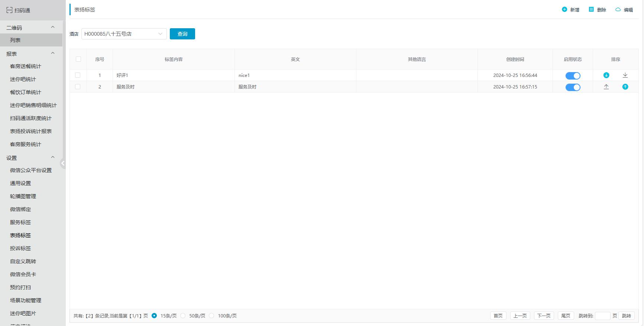
Task: Click the 新增 plus icon
Action: pyautogui.click(x=564, y=10)
